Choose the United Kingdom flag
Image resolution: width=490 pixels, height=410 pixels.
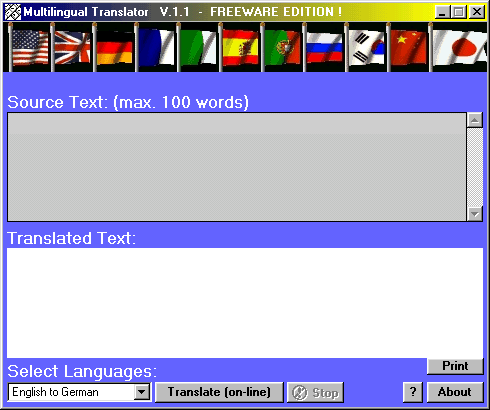pyautogui.click(x=72, y=47)
